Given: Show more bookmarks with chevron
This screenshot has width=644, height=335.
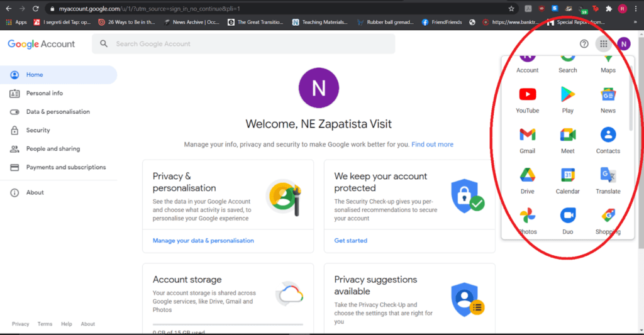Looking at the screenshot, I should point(635,22).
